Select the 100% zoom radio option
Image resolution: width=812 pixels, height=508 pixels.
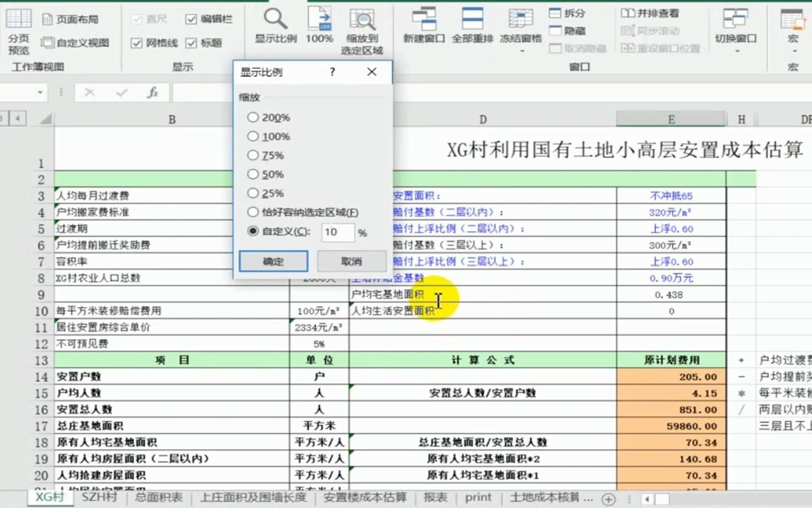click(x=253, y=136)
